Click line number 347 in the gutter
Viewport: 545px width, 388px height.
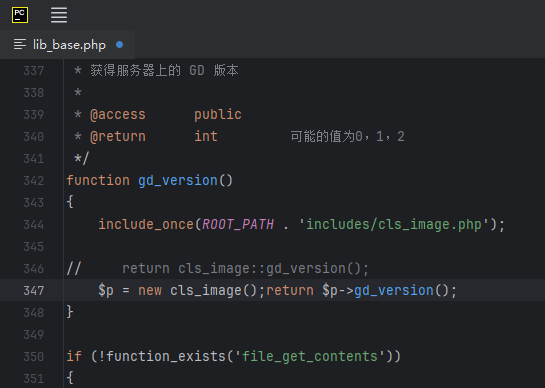pyautogui.click(x=34, y=291)
